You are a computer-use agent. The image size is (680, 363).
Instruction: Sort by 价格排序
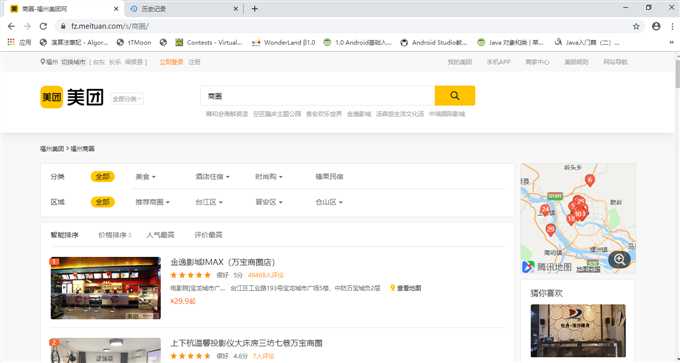114,235
